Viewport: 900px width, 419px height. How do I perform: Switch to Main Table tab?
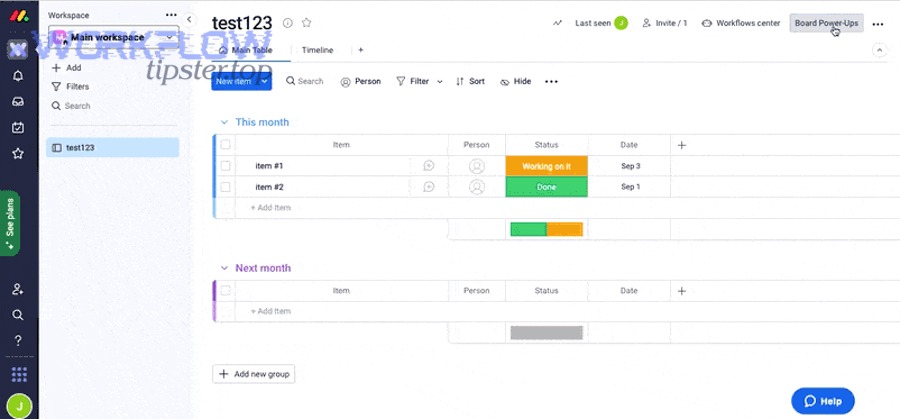point(246,50)
